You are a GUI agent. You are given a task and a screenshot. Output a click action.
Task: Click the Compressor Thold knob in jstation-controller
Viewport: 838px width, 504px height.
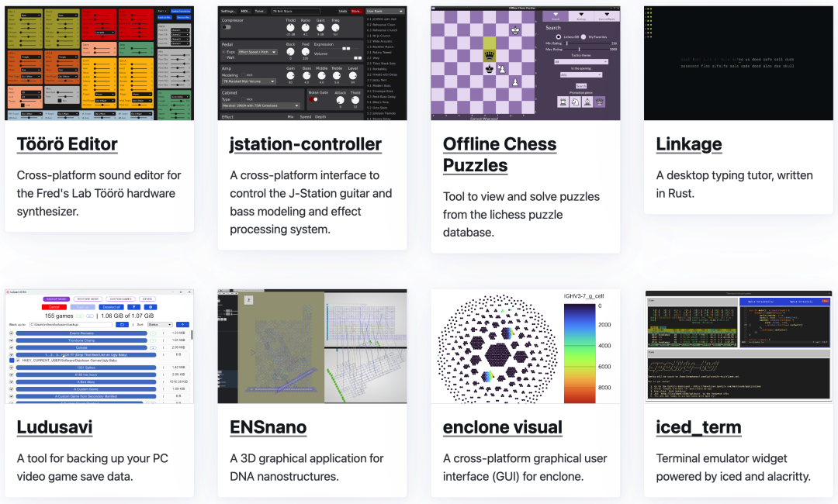click(x=290, y=28)
